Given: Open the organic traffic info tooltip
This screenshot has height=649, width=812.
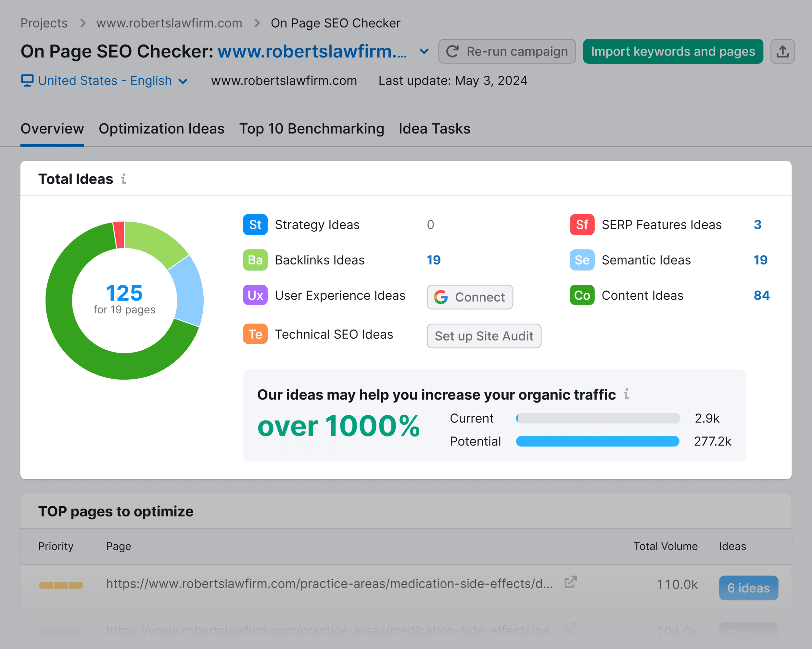Looking at the screenshot, I should point(626,394).
